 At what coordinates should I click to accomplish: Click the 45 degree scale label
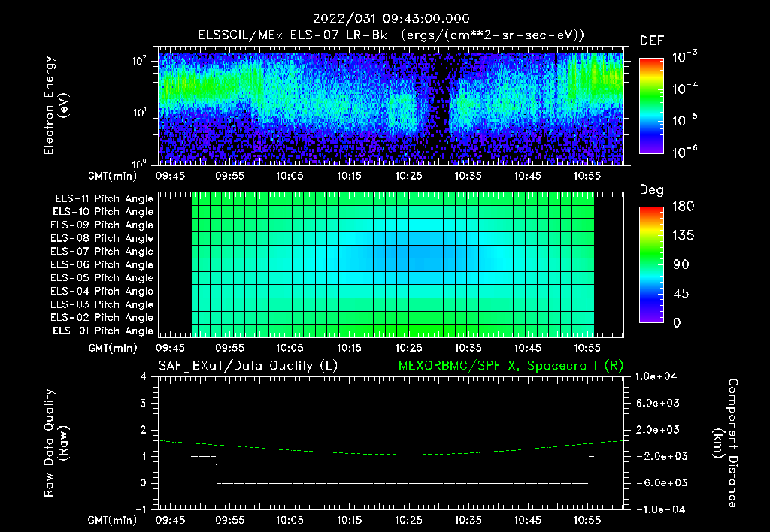point(681,294)
